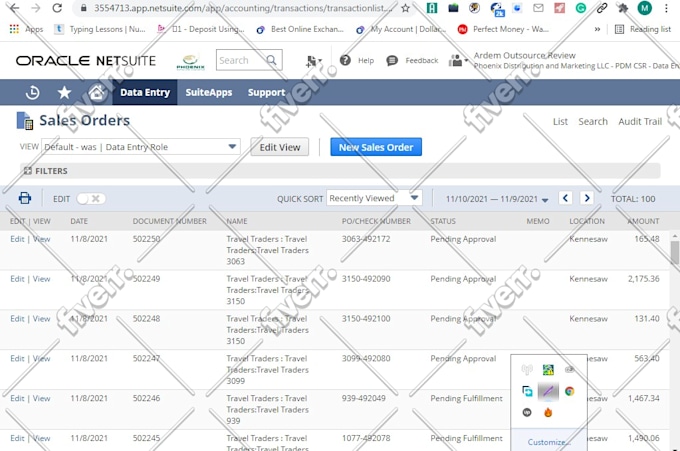Open the Support menu

coord(266,92)
